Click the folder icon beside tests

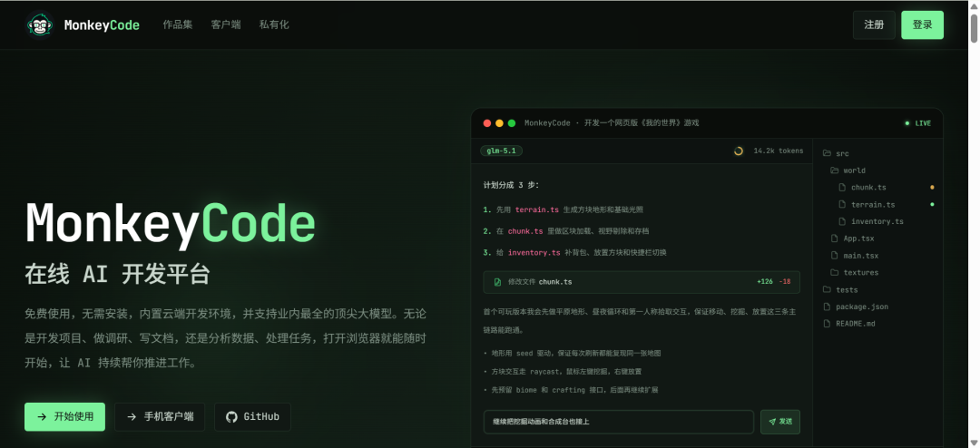[x=827, y=289]
